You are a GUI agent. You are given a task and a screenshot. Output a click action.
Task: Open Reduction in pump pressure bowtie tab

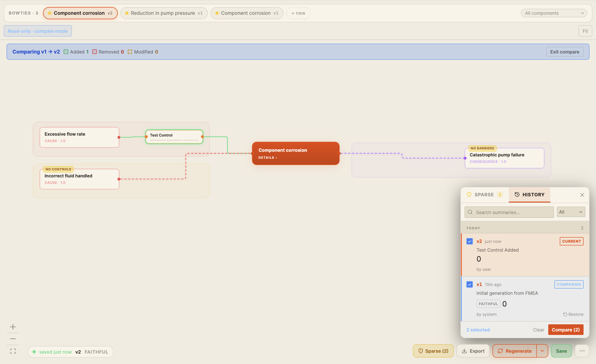click(x=164, y=13)
